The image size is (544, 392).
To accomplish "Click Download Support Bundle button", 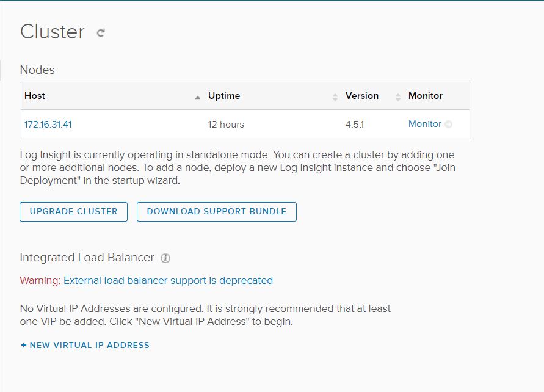I will (217, 212).
